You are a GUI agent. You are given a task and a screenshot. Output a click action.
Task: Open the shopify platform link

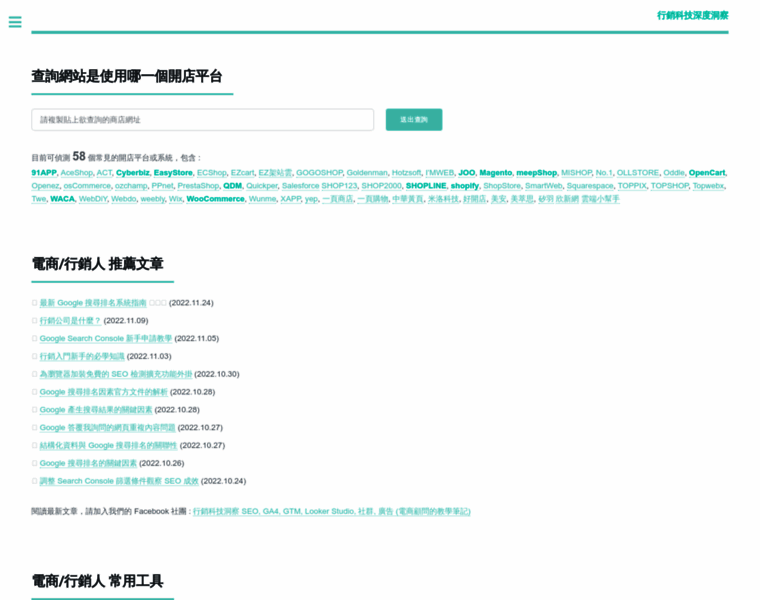click(465, 186)
